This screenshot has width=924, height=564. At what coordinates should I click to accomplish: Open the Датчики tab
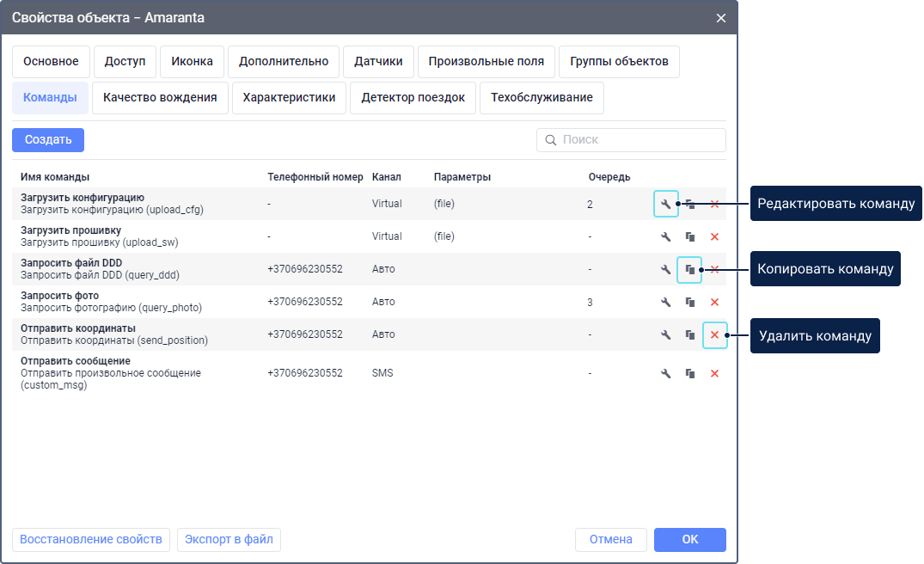(378, 62)
